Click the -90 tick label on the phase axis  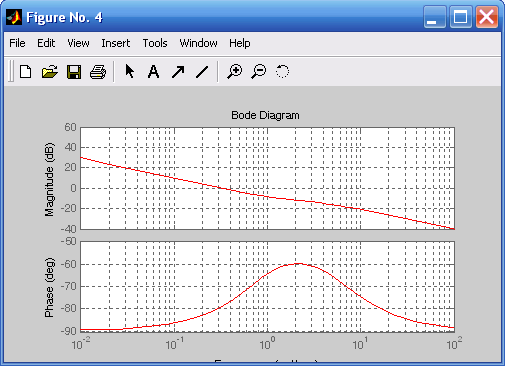point(68,331)
